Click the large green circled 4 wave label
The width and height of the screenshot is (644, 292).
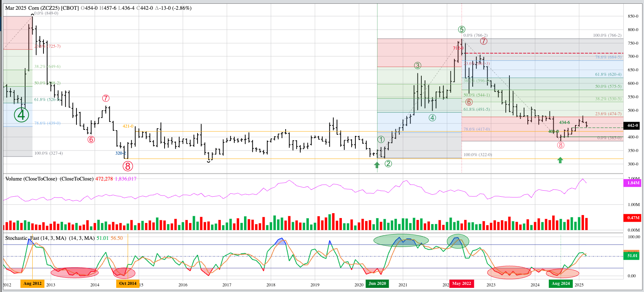[21, 115]
